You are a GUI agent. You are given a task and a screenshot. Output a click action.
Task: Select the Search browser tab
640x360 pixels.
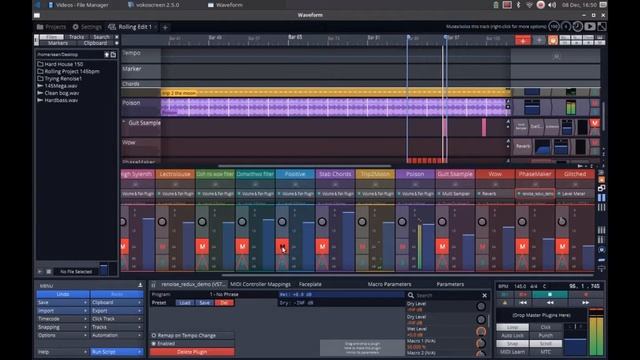point(101,37)
